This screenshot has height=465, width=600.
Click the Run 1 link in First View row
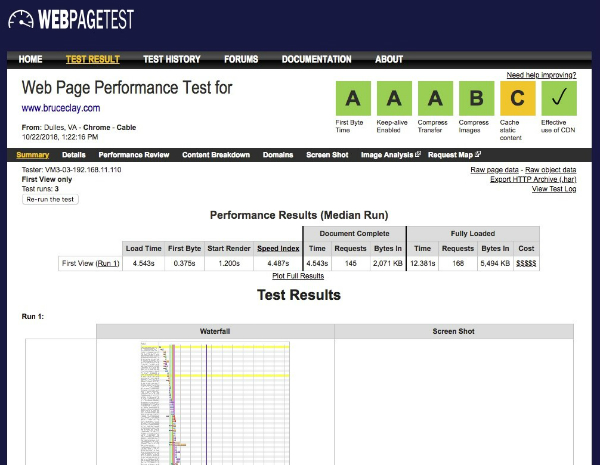[107, 263]
